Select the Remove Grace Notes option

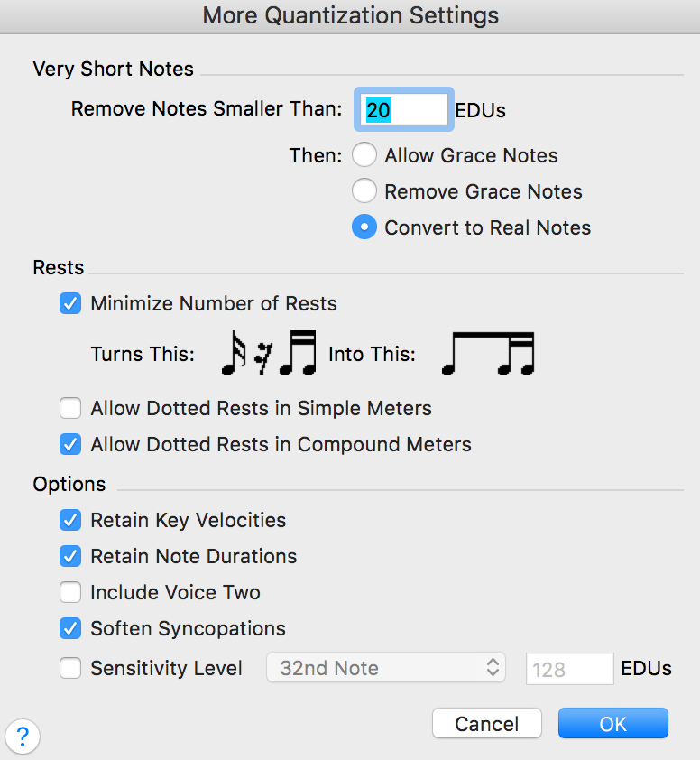click(364, 191)
